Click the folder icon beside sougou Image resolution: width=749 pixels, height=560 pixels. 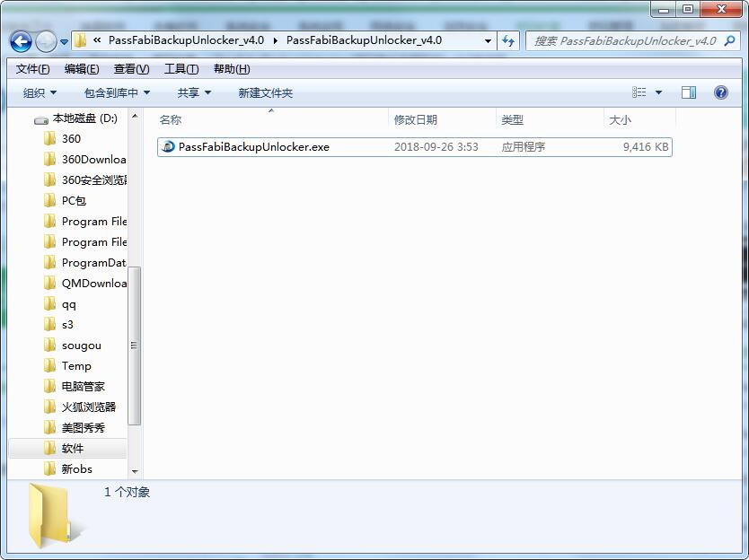coord(49,346)
